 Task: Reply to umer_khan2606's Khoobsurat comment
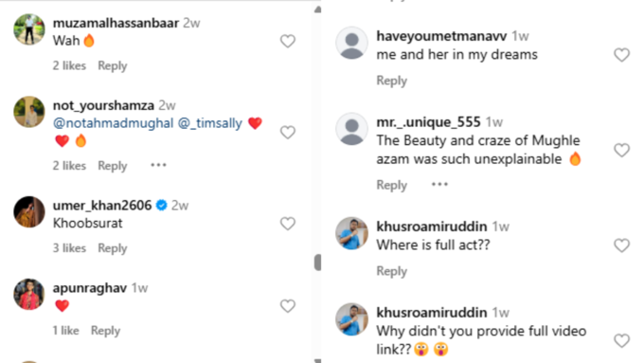click(x=113, y=248)
